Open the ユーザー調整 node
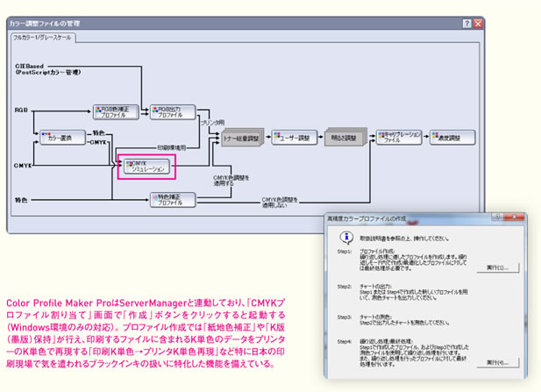541x392 pixels. click(x=295, y=138)
